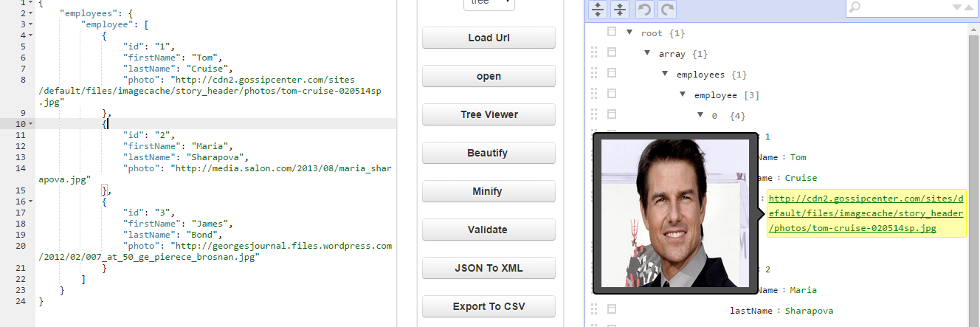The height and width of the screenshot is (327, 980).
Task: Click the Tom Cruise image preview
Action: tap(675, 213)
